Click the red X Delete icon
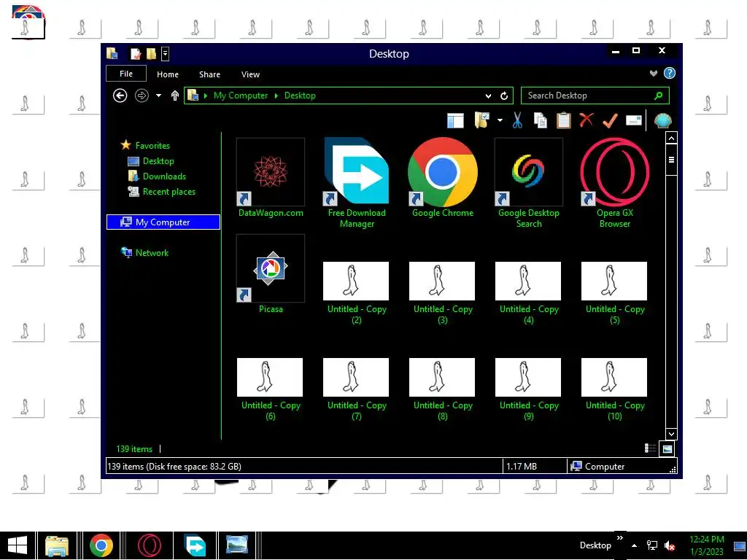Image resolution: width=747 pixels, height=560 pixels. coord(587,120)
